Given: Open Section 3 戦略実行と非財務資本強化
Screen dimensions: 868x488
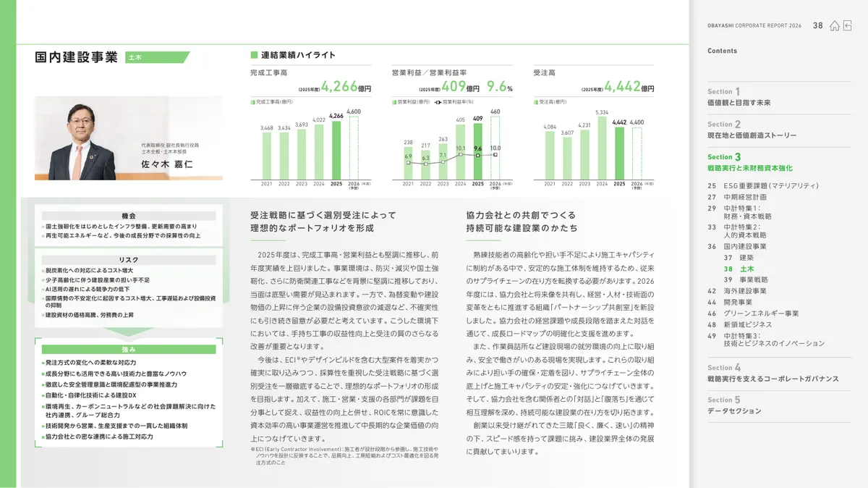Looking at the screenshot, I should click(750, 162).
